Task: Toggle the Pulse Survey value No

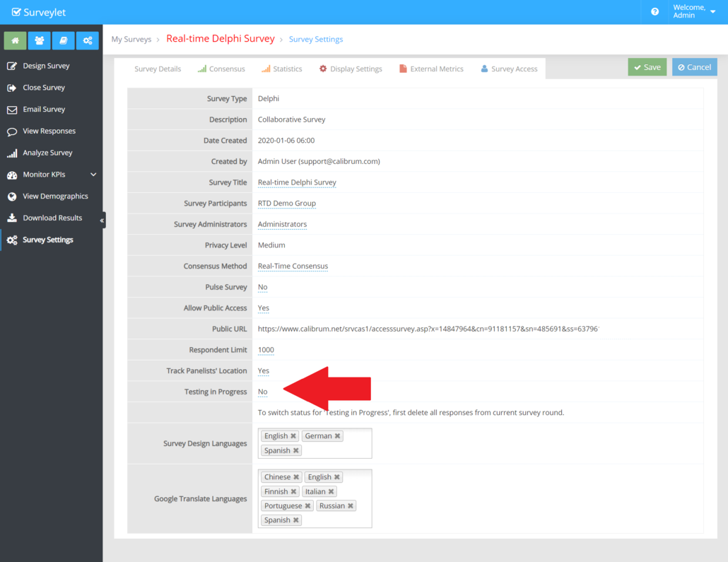Action: (x=262, y=287)
